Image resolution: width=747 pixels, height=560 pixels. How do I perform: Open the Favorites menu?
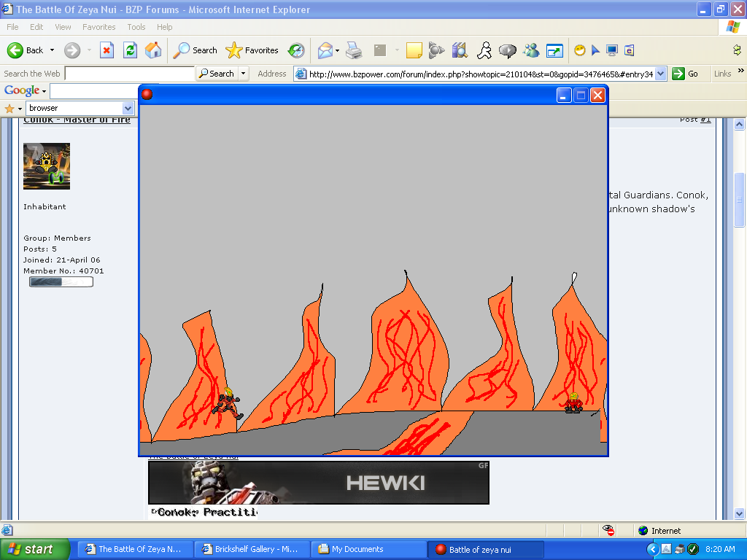point(98,27)
